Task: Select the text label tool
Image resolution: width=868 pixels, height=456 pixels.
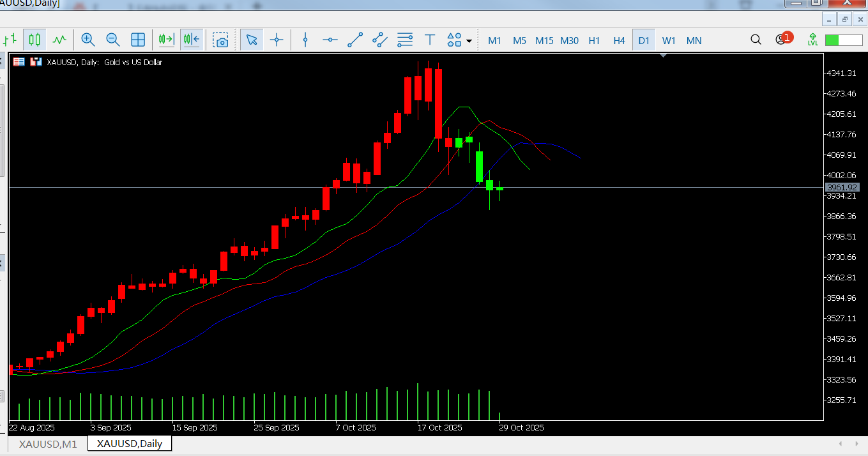Action: click(x=430, y=40)
